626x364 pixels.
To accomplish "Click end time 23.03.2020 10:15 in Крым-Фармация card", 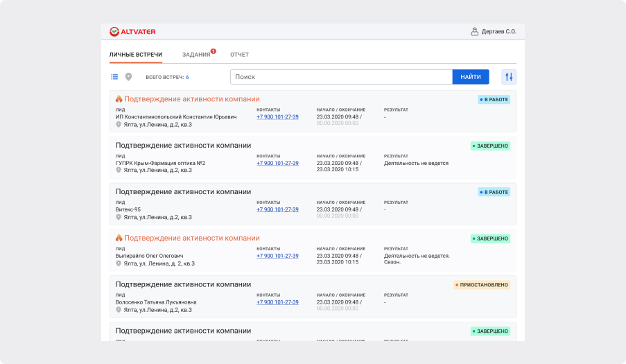I will 338,170.
